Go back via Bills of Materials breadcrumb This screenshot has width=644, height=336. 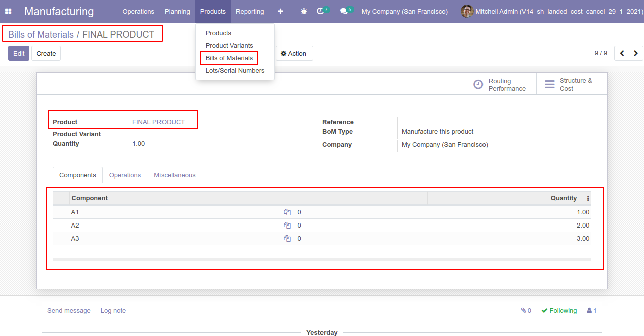click(x=41, y=35)
